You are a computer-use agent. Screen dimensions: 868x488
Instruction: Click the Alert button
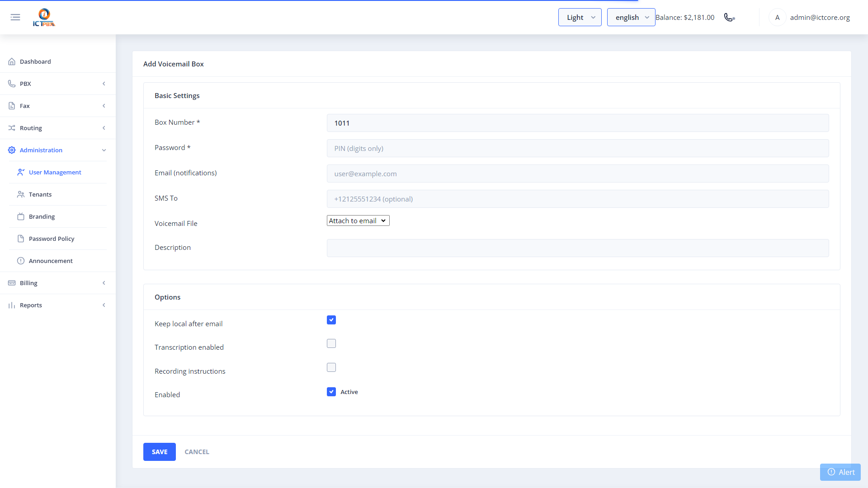tap(840, 472)
